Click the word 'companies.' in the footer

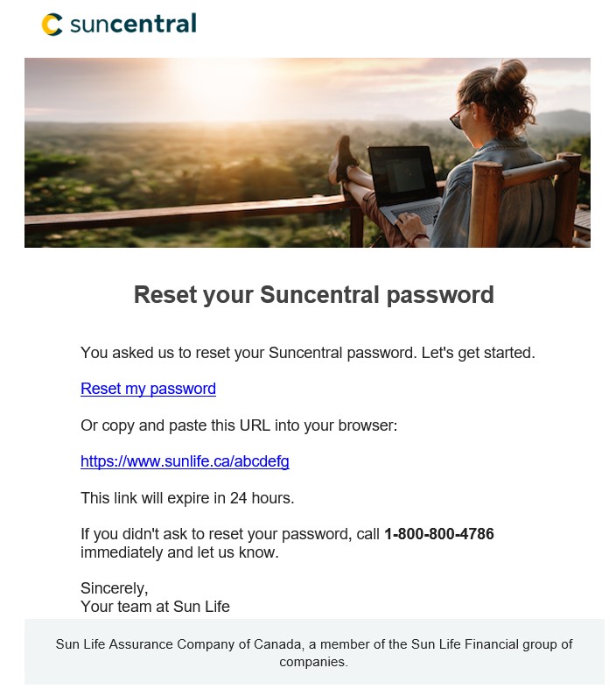coord(313,663)
